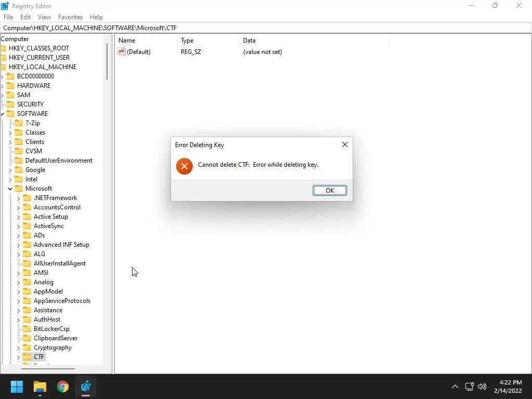Show hidden system tray icons
This screenshot has width=532, height=399.
coord(455,387)
